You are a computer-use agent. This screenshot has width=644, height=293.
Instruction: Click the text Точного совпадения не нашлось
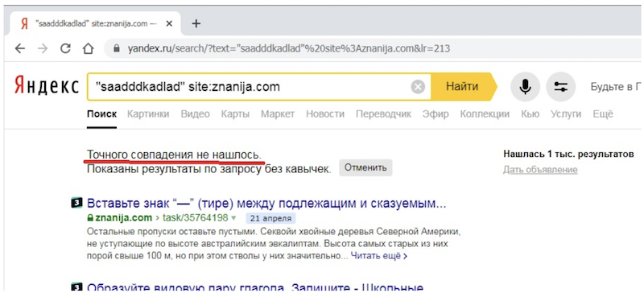coord(174,155)
